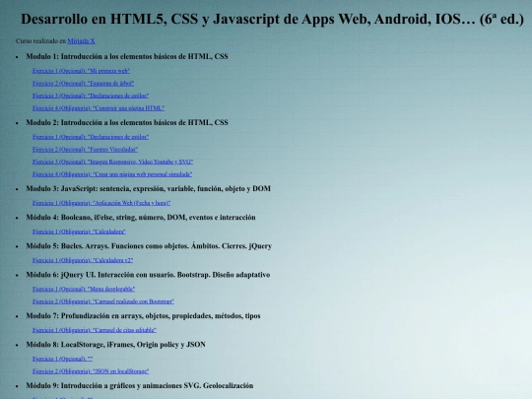Image resolution: width=532 pixels, height=399 pixels.
Task: Open Ejercicio 3 "Imagen Responsive, Video Youtube y SVG"
Action: pos(112,162)
